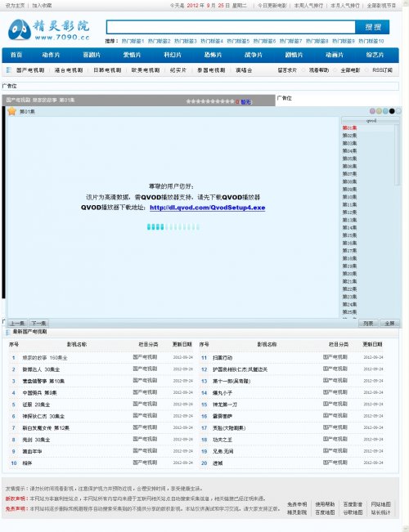Viewport: 409px width, 532px height.
Task: Select episode 第02集 in the list
Action: (x=349, y=136)
